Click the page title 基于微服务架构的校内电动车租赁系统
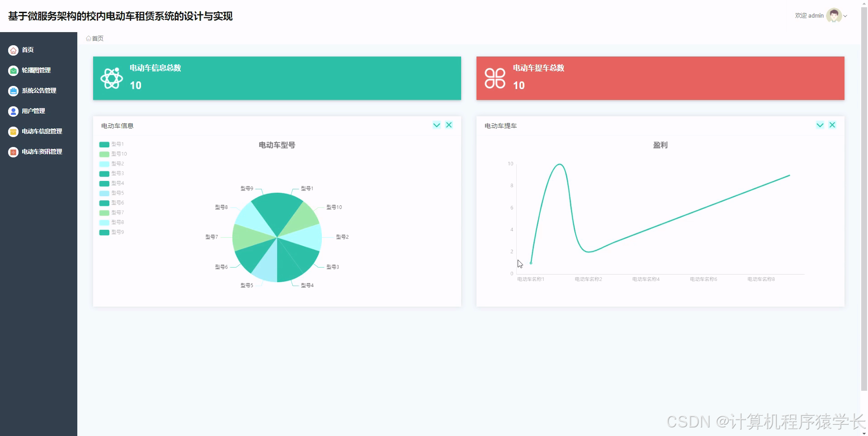Image resolution: width=868 pixels, height=436 pixels. (x=120, y=16)
